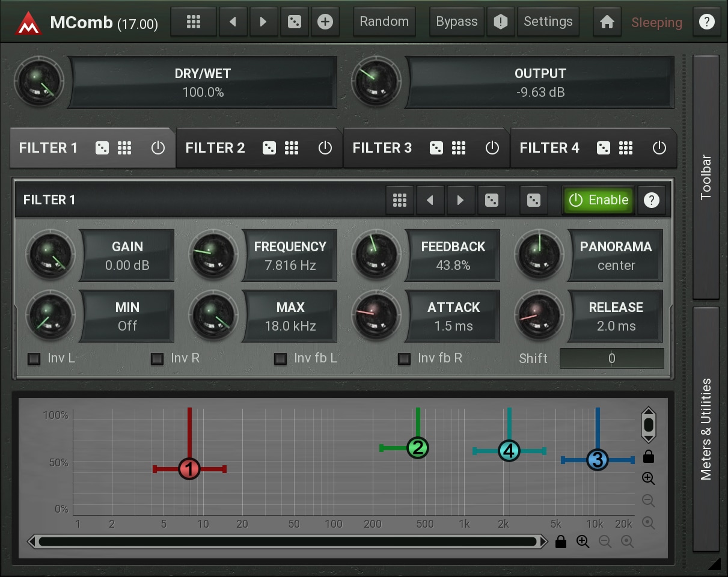
Task: Zoom in on the graph's horizontal axis
Action: point(583,542)
